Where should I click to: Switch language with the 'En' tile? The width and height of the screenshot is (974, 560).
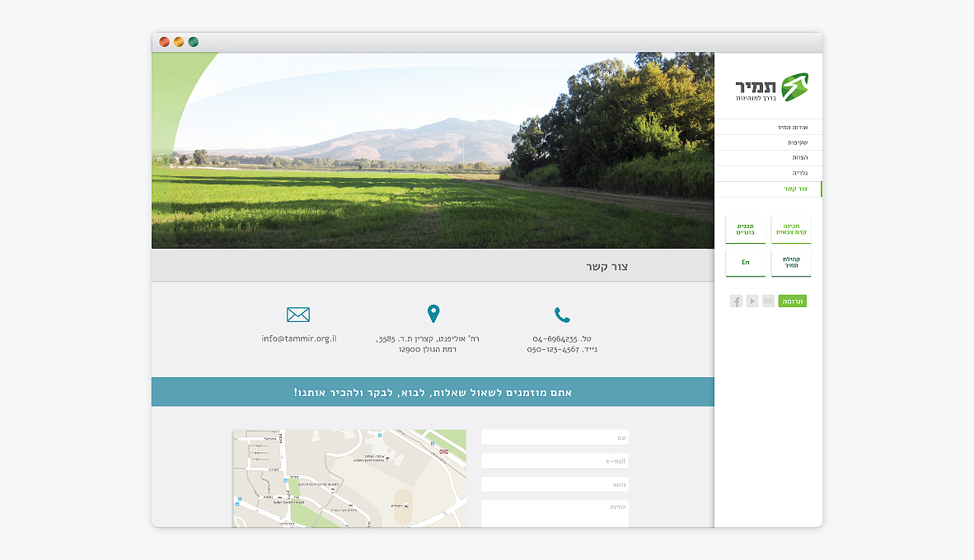746,263
